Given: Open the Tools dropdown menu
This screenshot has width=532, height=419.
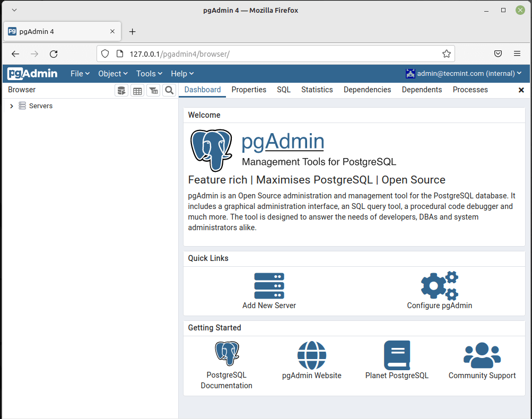Looking at the screenshot, I should click(x=149, y=74).
